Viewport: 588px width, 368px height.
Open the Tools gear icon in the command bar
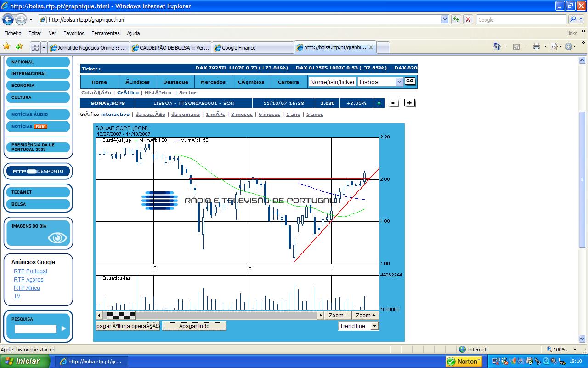click(569, 46)
